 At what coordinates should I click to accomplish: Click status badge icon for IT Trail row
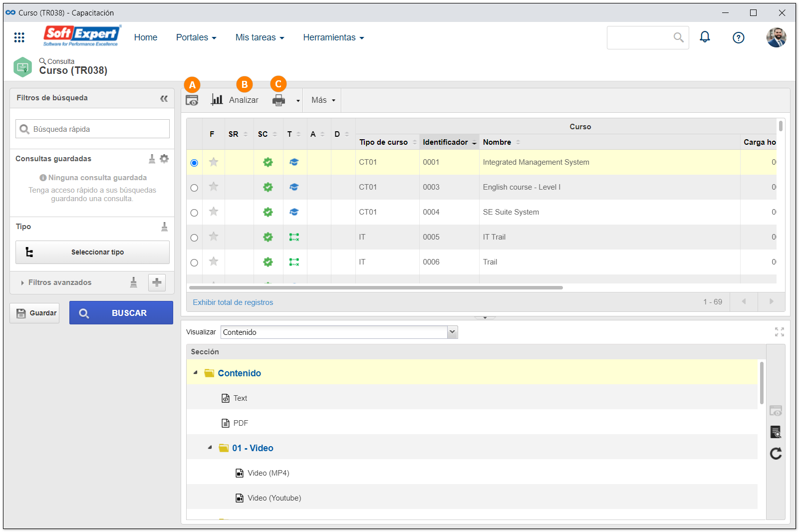pyautogui.click(x=268, y=237)
